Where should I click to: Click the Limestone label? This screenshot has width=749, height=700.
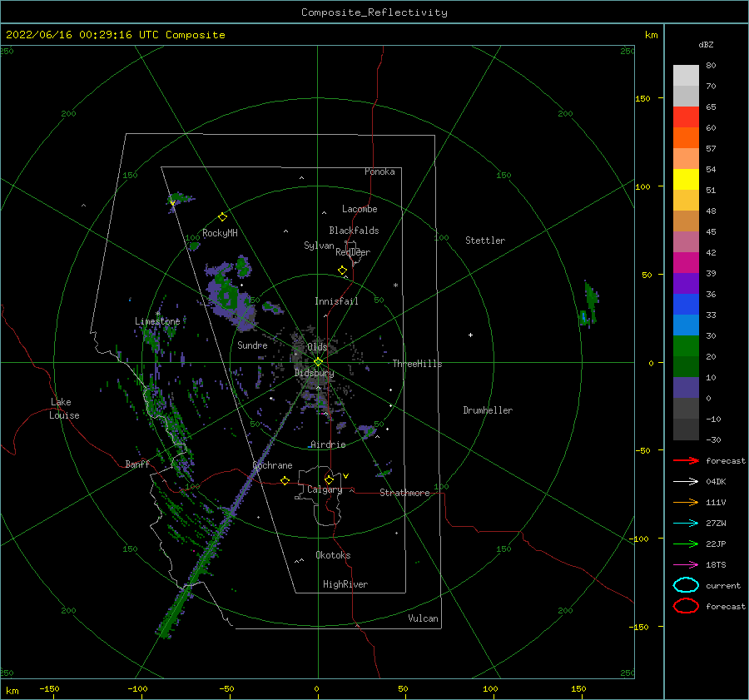(157, 321)
